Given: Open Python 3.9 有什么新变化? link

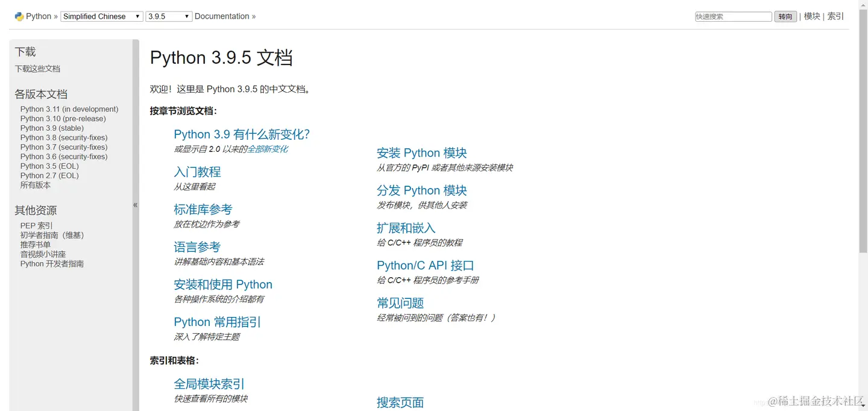Looking at the screenshot, I should (x=242, y=134).
